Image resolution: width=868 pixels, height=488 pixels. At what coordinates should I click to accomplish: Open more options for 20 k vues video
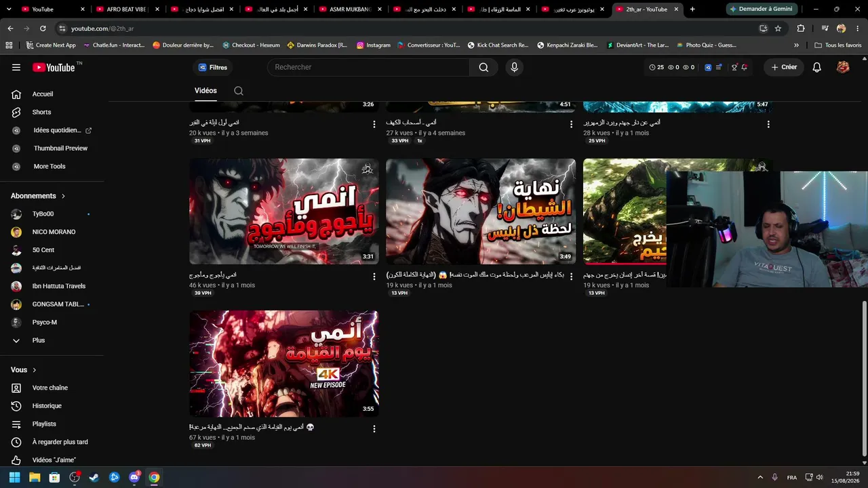(x=374, y=125)
